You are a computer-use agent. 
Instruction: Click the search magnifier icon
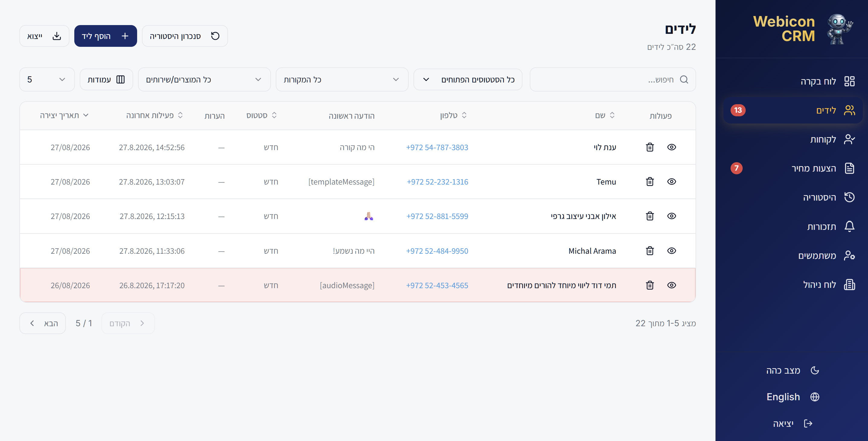pyautogui.click(x=684, y=79)
